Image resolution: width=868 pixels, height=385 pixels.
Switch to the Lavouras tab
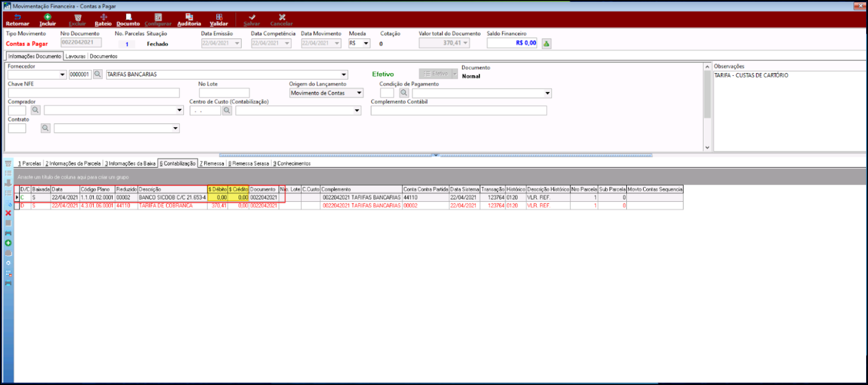click(x=75, y=56)
